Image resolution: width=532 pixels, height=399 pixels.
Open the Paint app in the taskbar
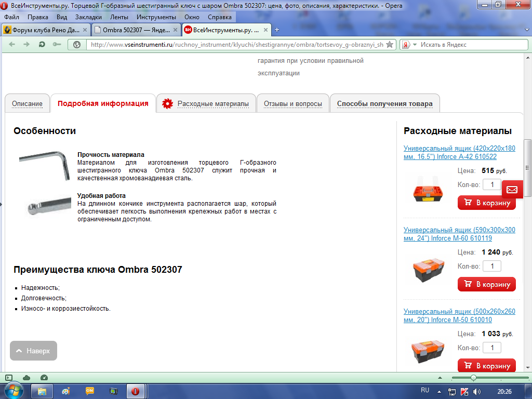[66, 391]
